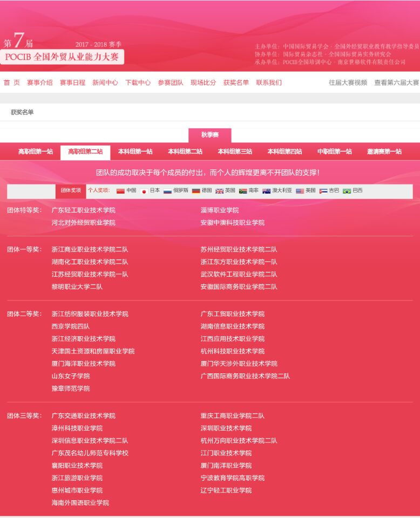Click the Cuba flag icon
This screenshot has width=420, height=518.
point(323,191)
